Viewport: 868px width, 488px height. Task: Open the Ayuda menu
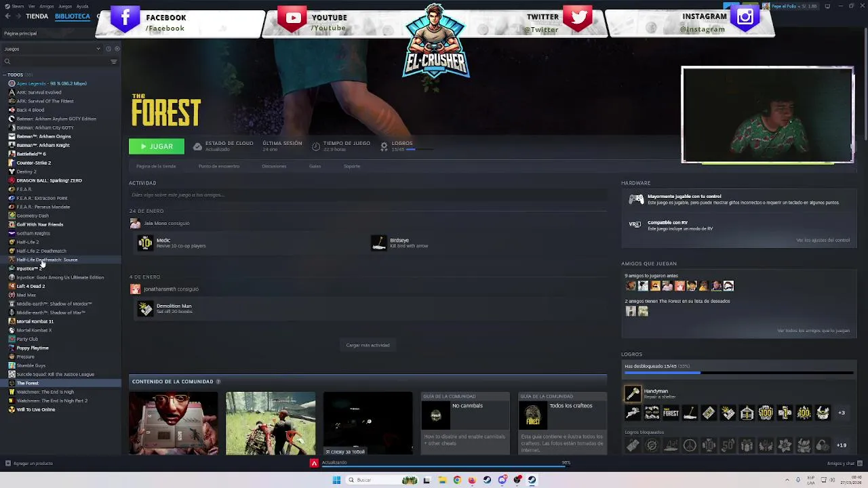tap(83, 6)
